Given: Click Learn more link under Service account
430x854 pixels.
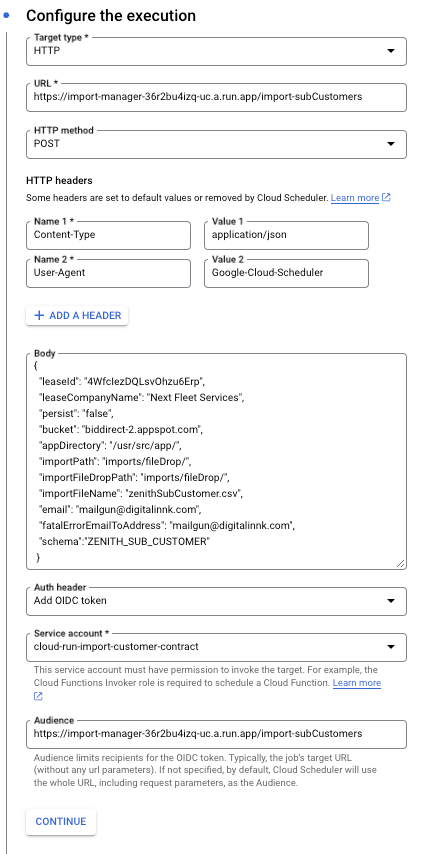Looking at the screenshot, I should click(x=357, y=683).
